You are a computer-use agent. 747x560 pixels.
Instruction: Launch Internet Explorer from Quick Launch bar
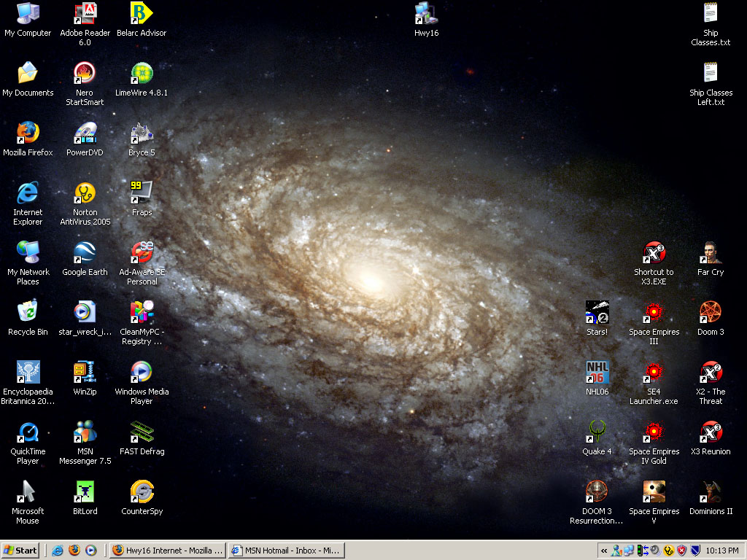click(x=58, y=551)
